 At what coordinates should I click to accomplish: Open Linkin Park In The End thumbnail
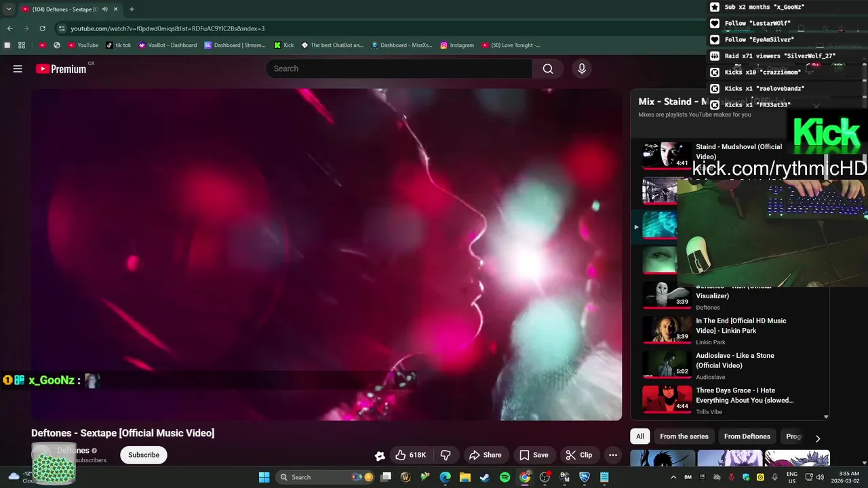pos(667,329)
